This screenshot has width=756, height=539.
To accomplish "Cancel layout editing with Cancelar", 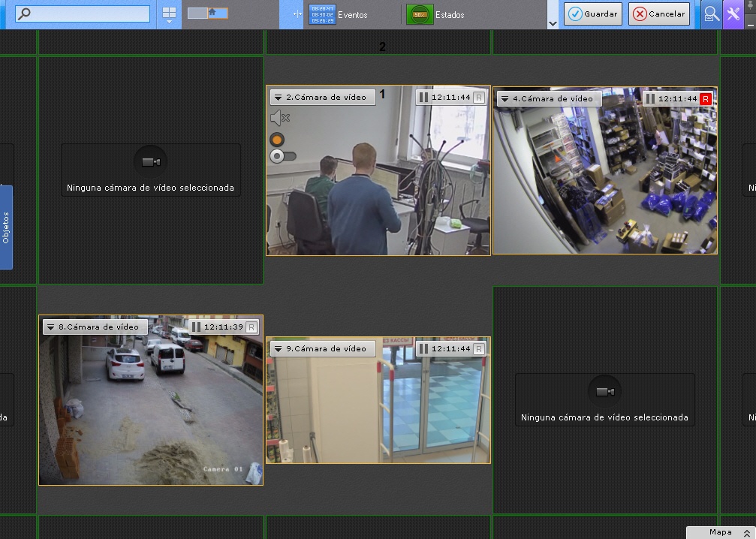I will [659, 14].
